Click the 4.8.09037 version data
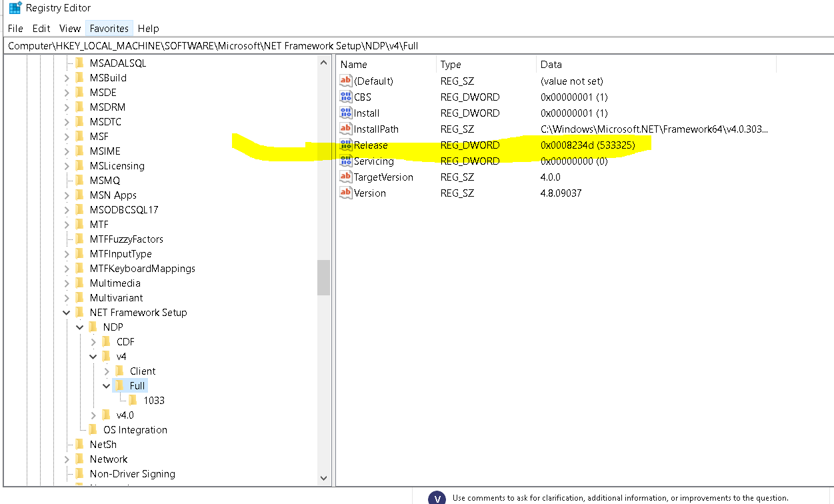 click(x=563, y=193)
